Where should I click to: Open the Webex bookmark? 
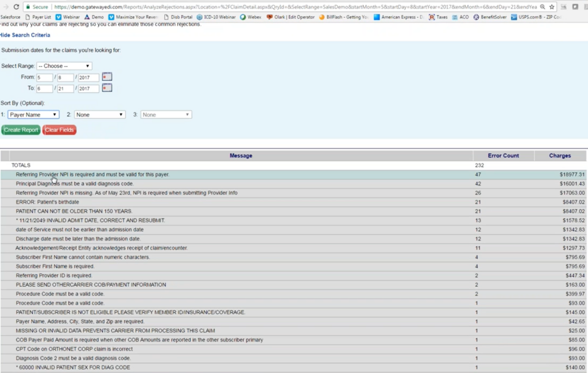[x=251, y=17]
